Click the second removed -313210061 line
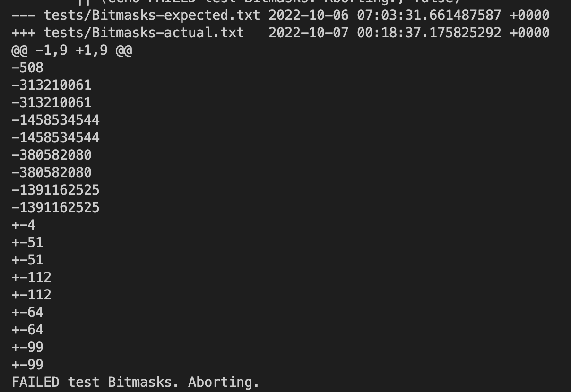The image size is (571, 392). pyautogui.click(x=52, y=102)
